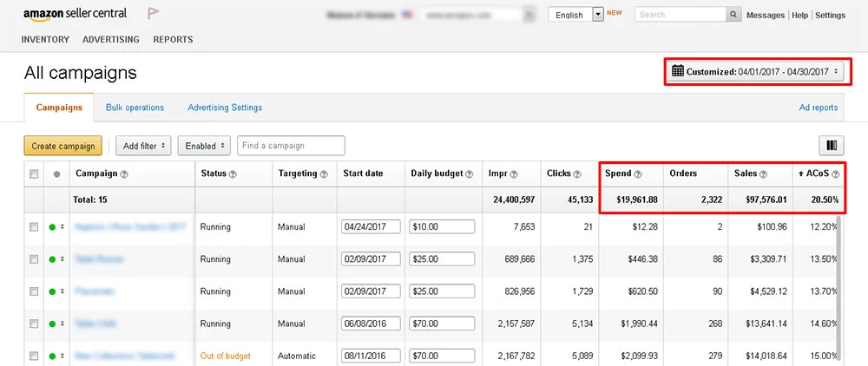Viewport: 868px width, 366px height.
Task: Click the grey status dot column header
Action: click(56, 174)
